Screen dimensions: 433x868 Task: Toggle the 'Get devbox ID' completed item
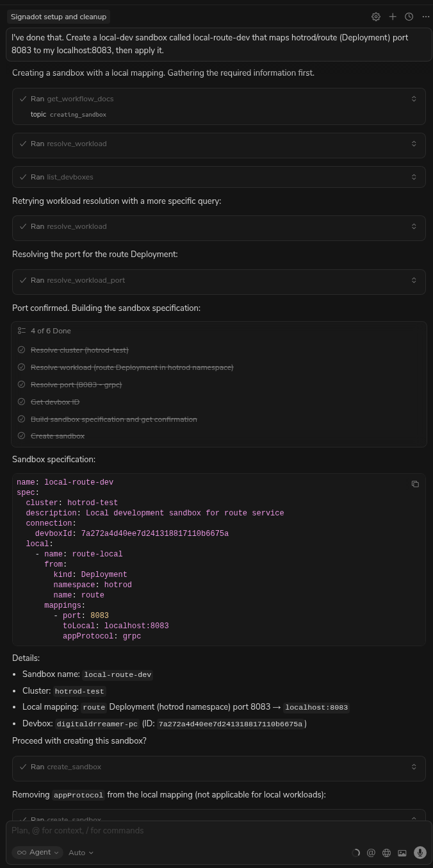21,402
